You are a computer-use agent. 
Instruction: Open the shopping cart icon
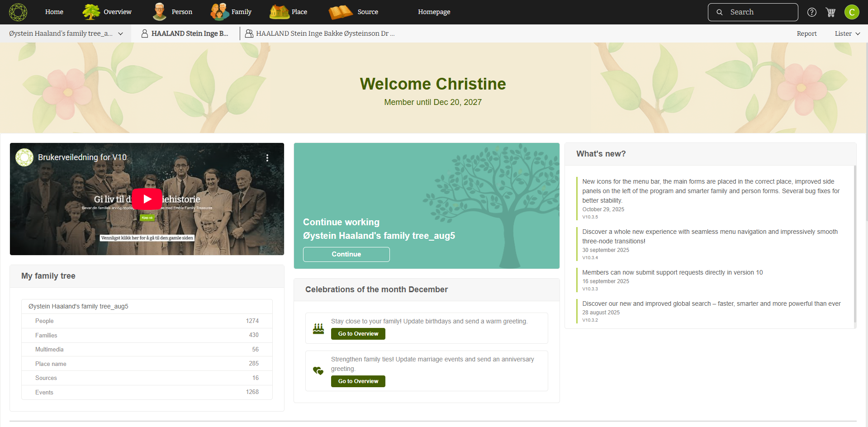pos(830,12)
